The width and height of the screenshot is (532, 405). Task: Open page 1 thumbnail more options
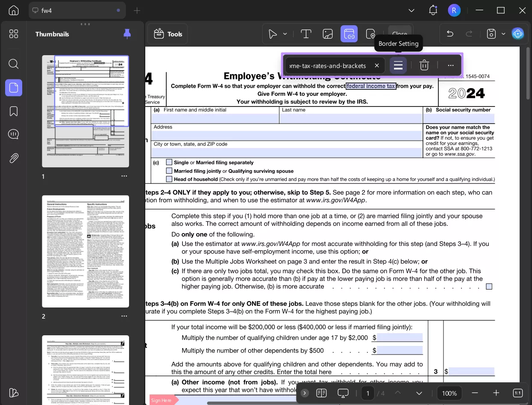click(x=124, y=176)
